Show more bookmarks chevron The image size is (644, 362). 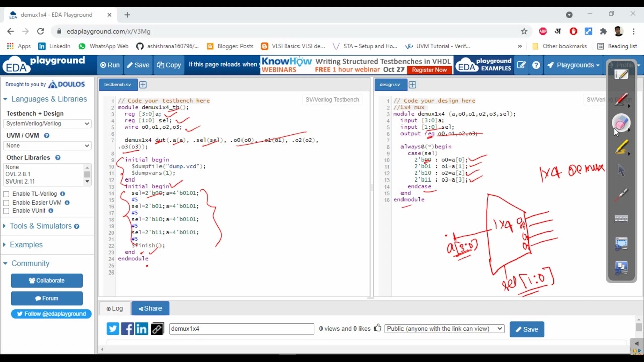(x=520, y=46)
